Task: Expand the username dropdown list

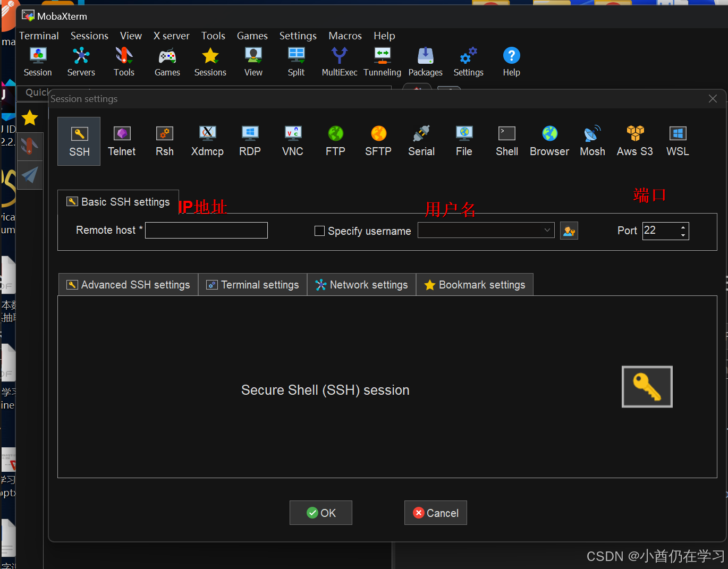Action: [x=547, y=230]
